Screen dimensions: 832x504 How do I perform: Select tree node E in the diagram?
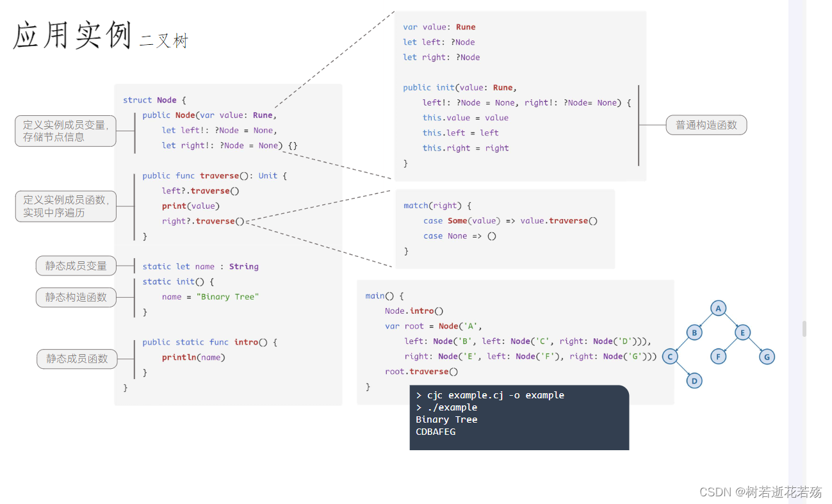(x=743, y=332)
